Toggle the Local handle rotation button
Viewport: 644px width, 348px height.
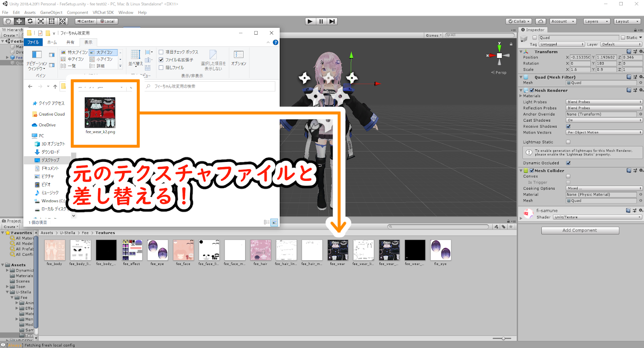tap(107, 21)
